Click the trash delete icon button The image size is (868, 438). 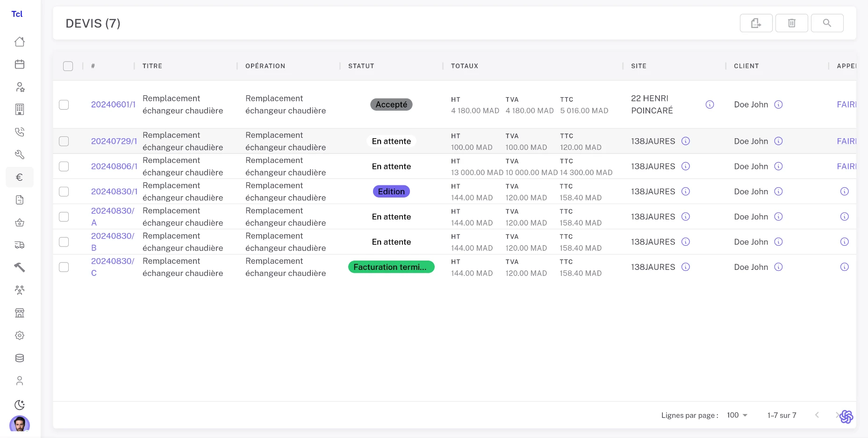(x=791, y=23)
